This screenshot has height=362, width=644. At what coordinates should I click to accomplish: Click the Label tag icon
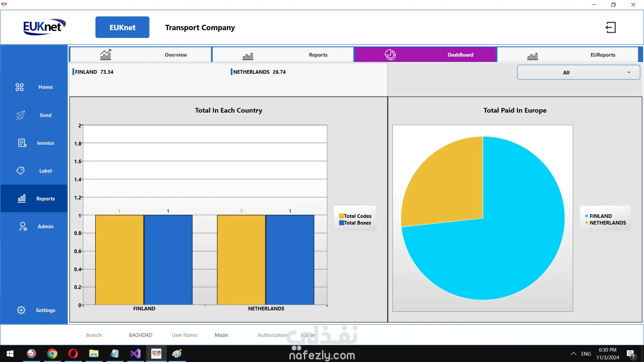pos(20,171)
